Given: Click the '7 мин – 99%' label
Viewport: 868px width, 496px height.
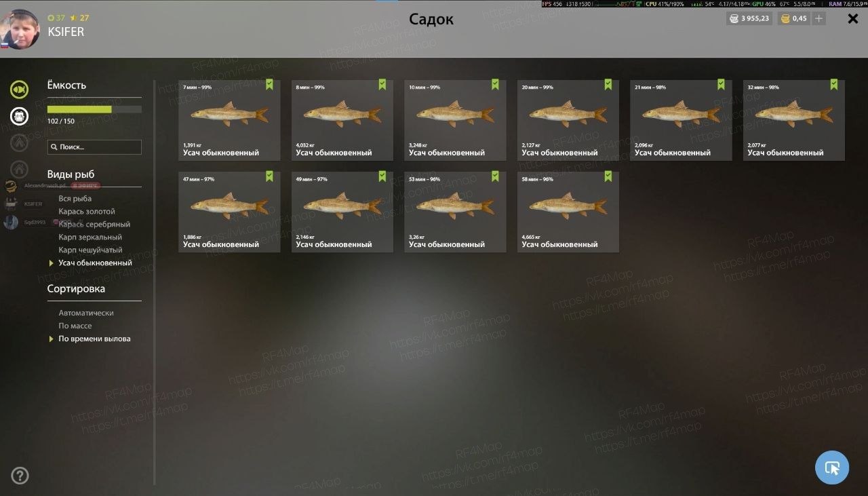Looking at the screenshot, I should [x=197, y=88].
